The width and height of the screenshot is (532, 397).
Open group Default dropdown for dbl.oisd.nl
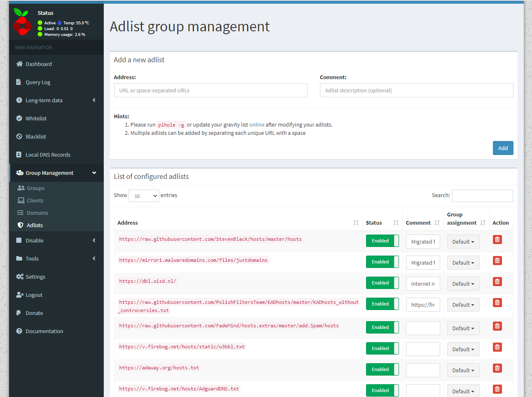(x=463, y=284)
